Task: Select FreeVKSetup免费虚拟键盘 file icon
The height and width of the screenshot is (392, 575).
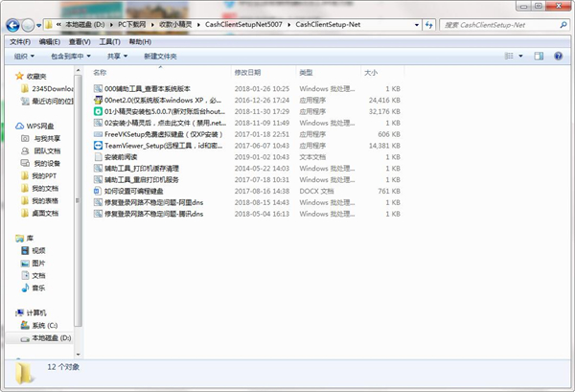Action: click(98, 134)
